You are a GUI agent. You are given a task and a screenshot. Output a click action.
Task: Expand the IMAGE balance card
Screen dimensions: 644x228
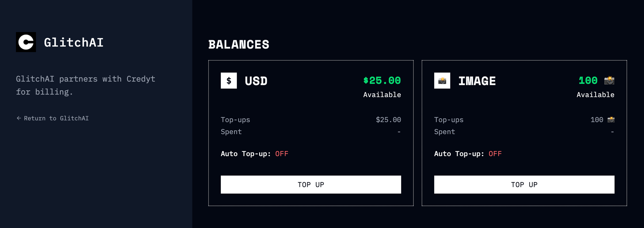point(524,132)
